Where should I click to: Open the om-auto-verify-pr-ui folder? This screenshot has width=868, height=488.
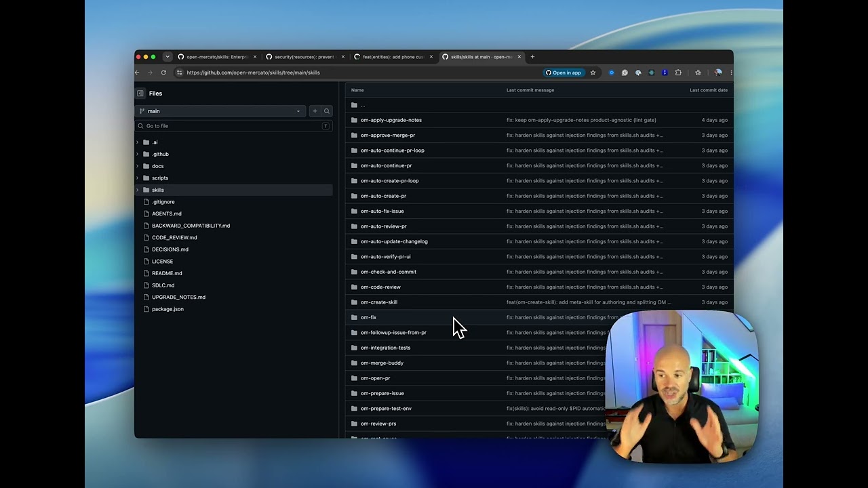[x=386, y=257]
